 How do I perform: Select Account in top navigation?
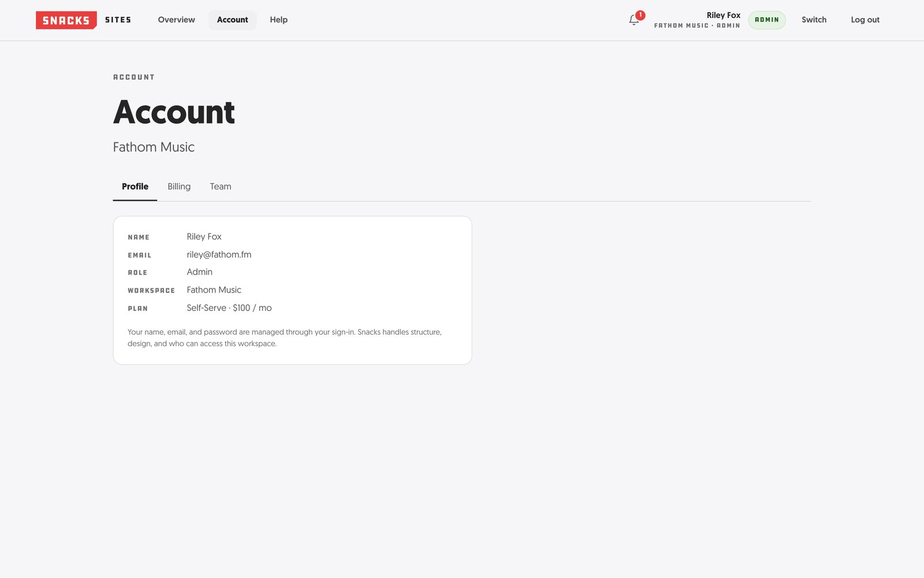[232, 20]
